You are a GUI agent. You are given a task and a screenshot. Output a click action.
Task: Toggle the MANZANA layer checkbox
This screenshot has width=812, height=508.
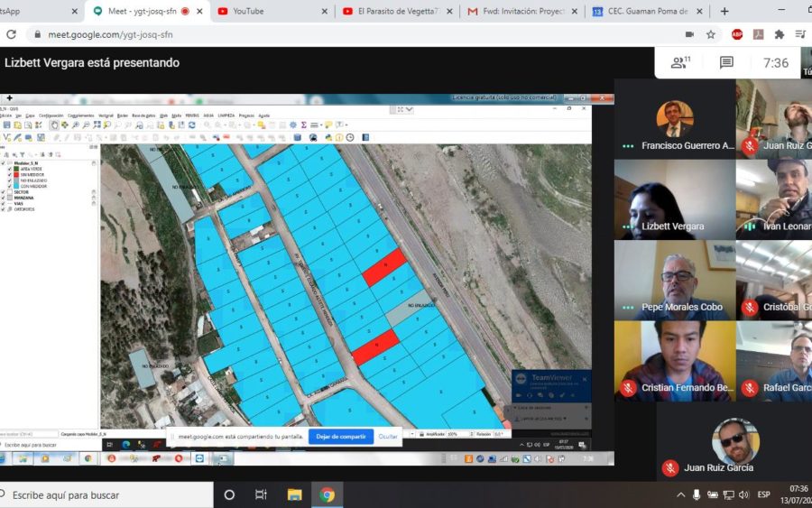(x=3, y=198)
